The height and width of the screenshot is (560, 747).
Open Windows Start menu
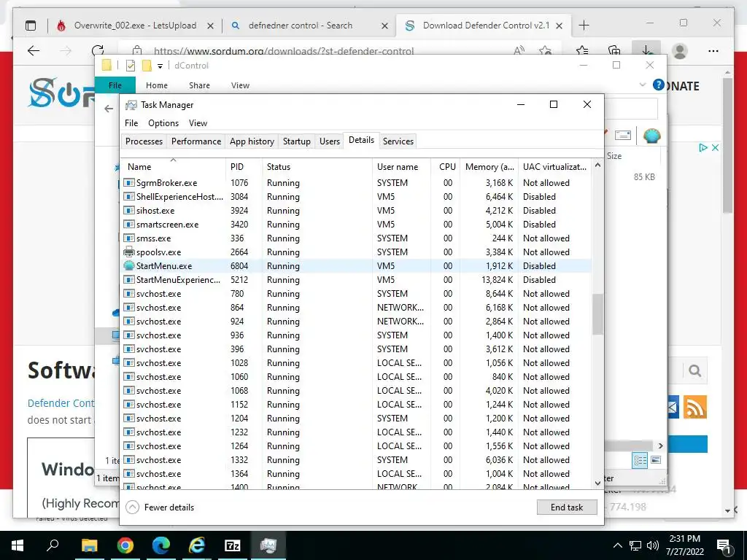tap(18, 545)
